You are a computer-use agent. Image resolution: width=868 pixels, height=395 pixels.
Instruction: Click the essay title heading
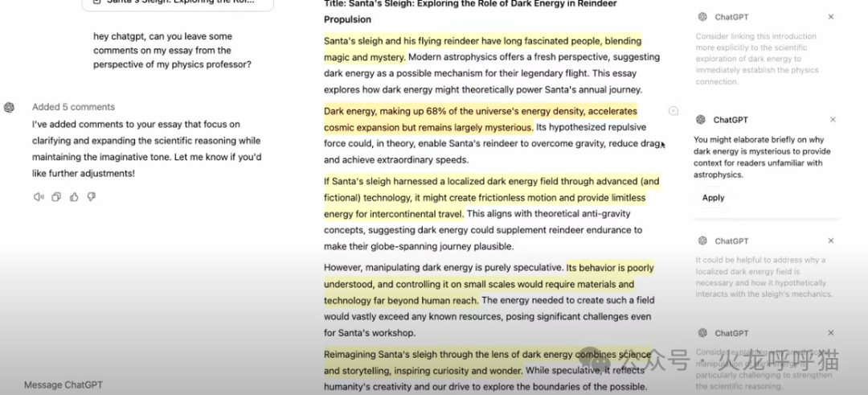470,11
